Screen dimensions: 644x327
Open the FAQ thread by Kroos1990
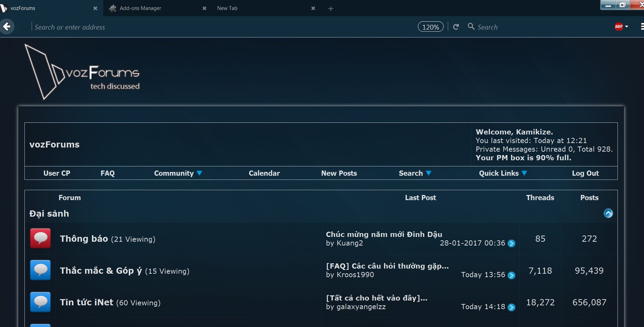click(387, 265)
